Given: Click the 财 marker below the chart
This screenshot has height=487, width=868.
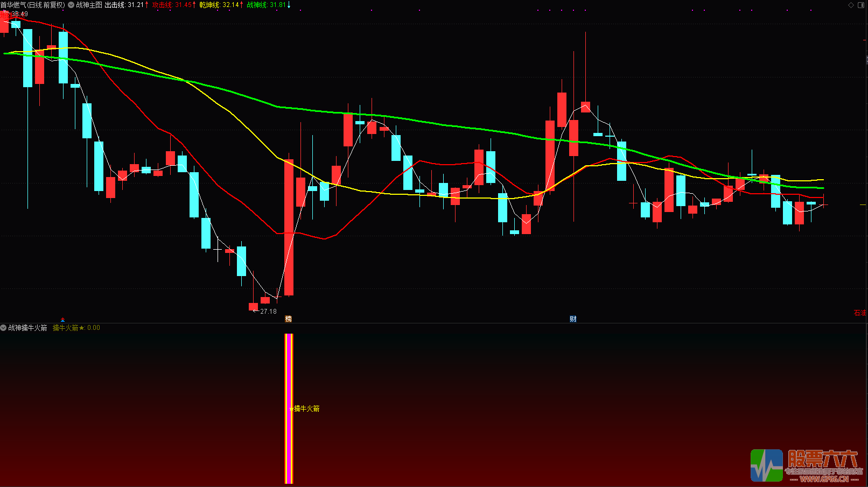Looking at the screenshot, I should (x=573, y=319).
